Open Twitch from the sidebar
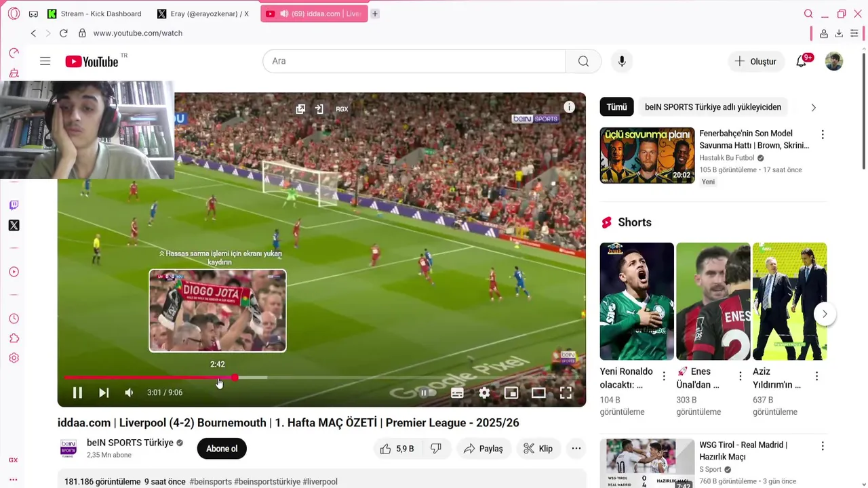868x488 pixels. (14, 205)
